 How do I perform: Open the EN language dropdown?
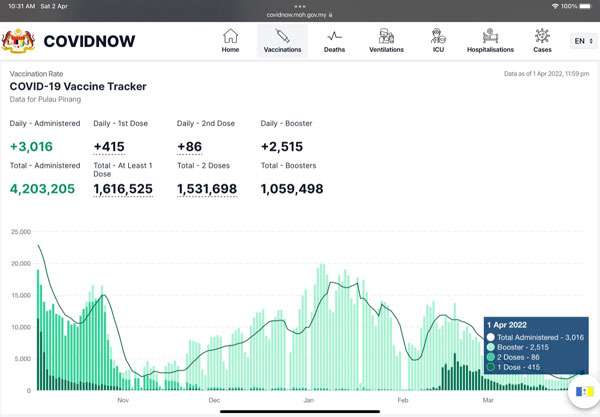(584, 41)
